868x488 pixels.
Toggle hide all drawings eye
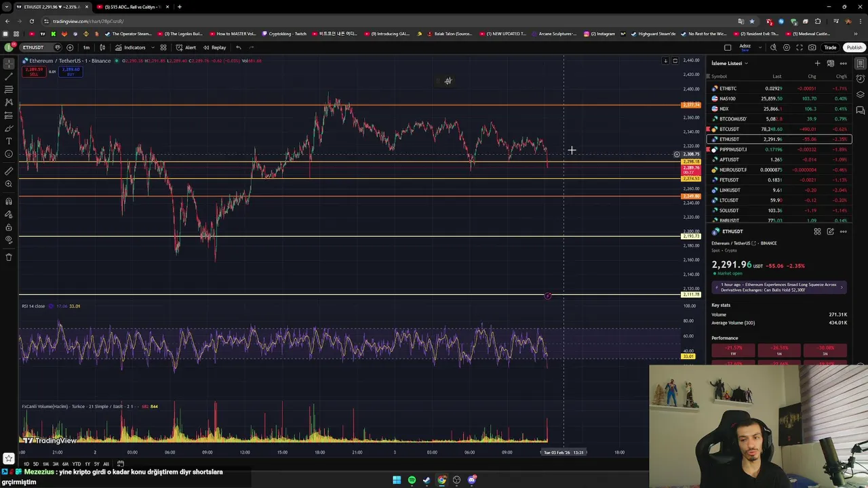point(9,240)
